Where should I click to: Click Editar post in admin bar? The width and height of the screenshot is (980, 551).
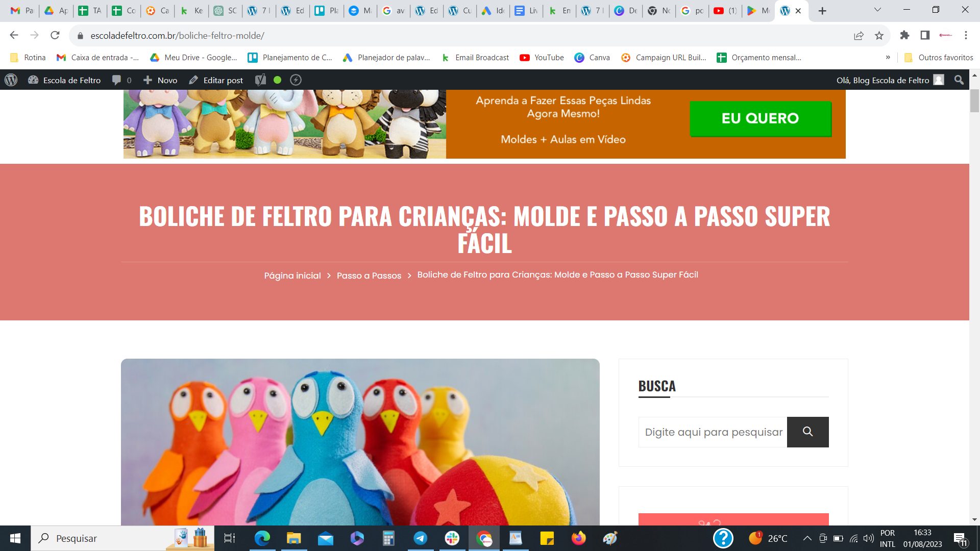pyautogui.click(x=216, y=80)
